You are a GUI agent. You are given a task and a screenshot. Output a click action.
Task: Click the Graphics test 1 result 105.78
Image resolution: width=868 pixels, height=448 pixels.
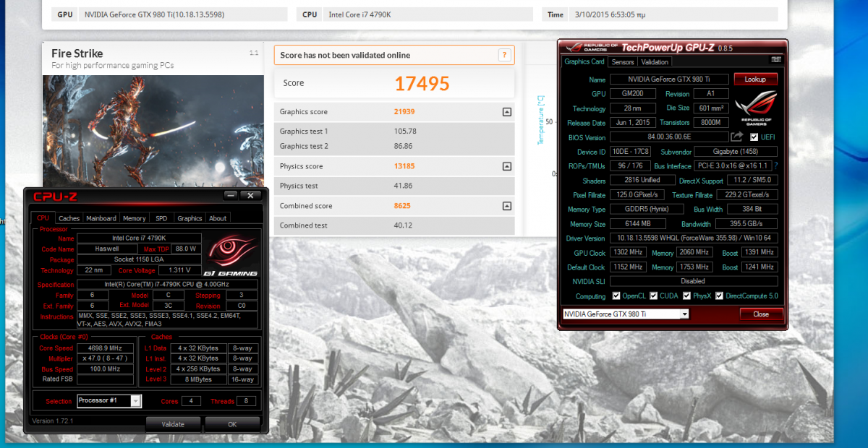[405, 132]
